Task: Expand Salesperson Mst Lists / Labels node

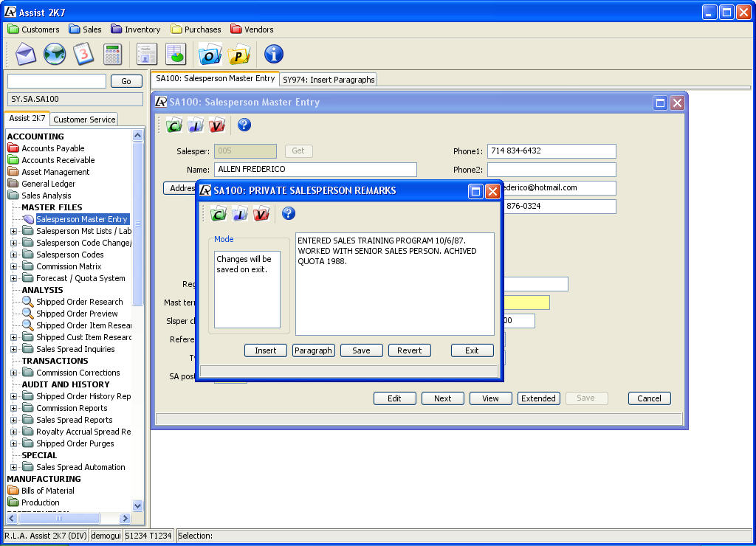Action: click(13, 232)
